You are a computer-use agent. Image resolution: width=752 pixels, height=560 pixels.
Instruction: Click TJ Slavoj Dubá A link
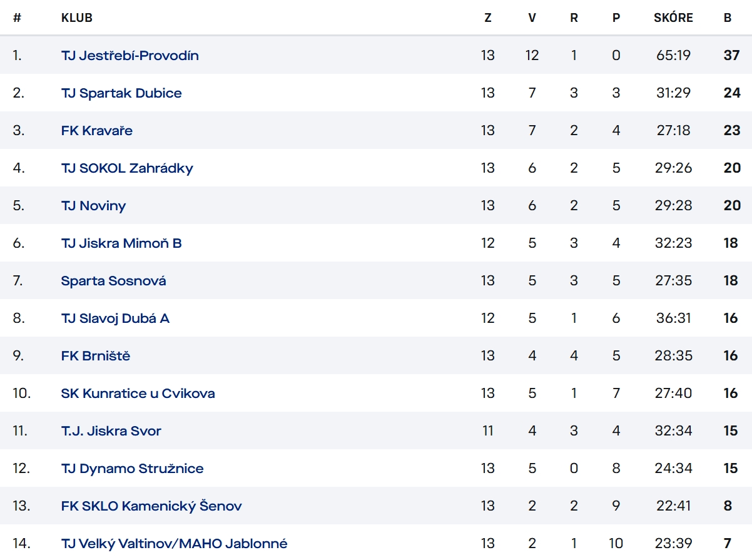coord(115,318)
